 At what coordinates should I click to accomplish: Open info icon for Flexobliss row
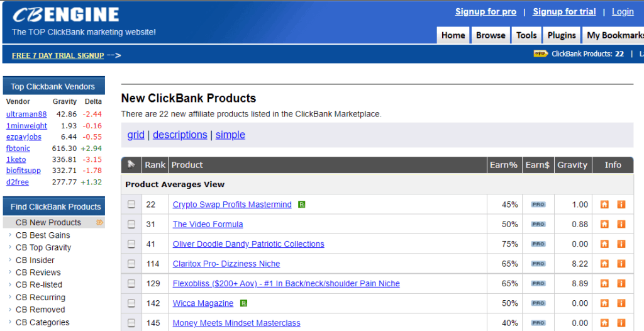point(621,283)
